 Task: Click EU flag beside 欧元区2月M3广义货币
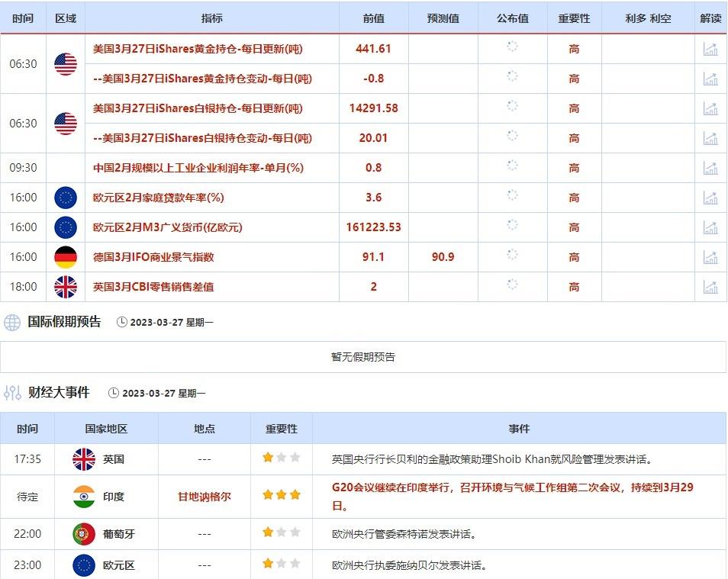pos(66,227)
